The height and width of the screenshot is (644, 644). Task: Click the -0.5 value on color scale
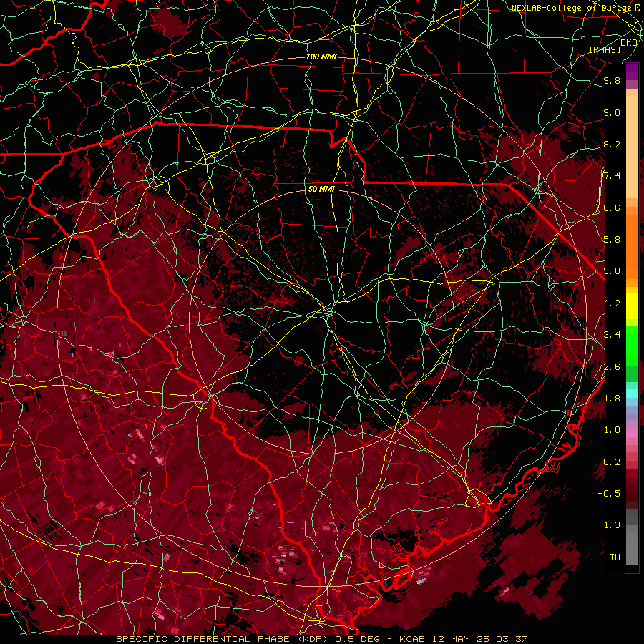point(609,494)
